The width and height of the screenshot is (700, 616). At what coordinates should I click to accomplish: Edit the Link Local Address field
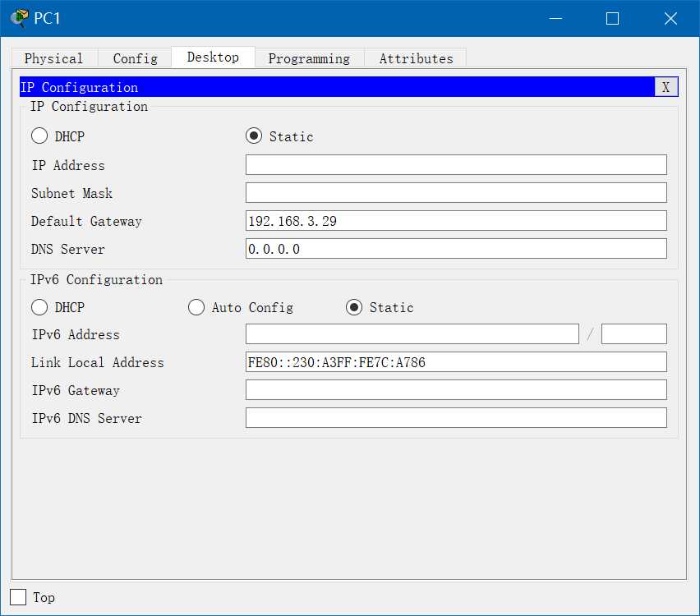456,362
